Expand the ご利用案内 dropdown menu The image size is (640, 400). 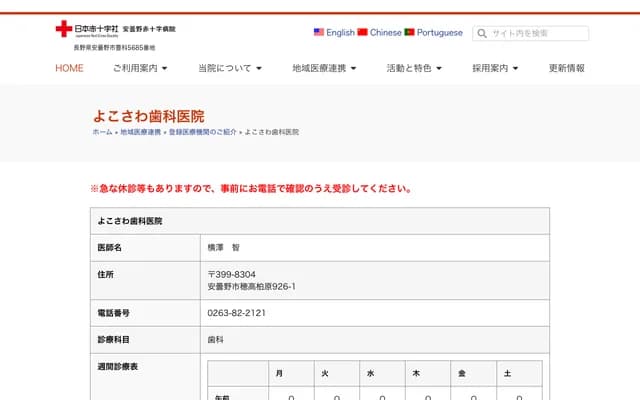click(140, 68)
